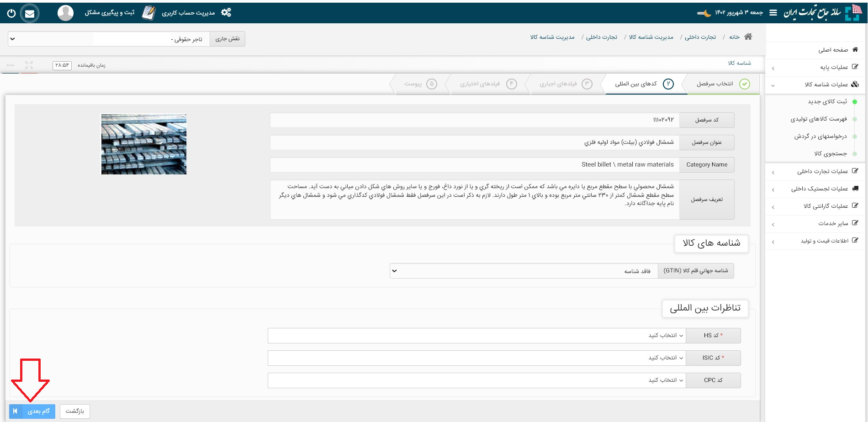Expand عملیات تجارت داخلی sidebar section
This screenshot has width=868, height=422.
click(816, 172)
